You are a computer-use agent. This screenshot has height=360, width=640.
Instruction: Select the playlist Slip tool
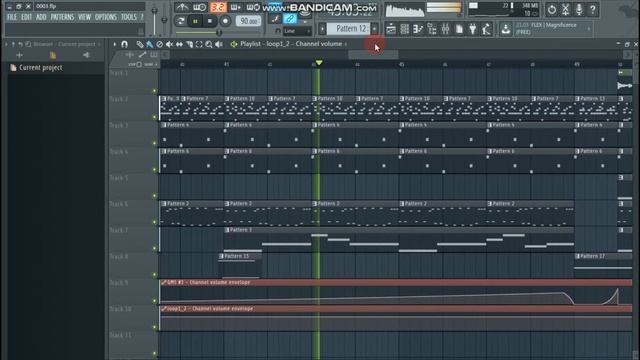click(x=179, y=44)
